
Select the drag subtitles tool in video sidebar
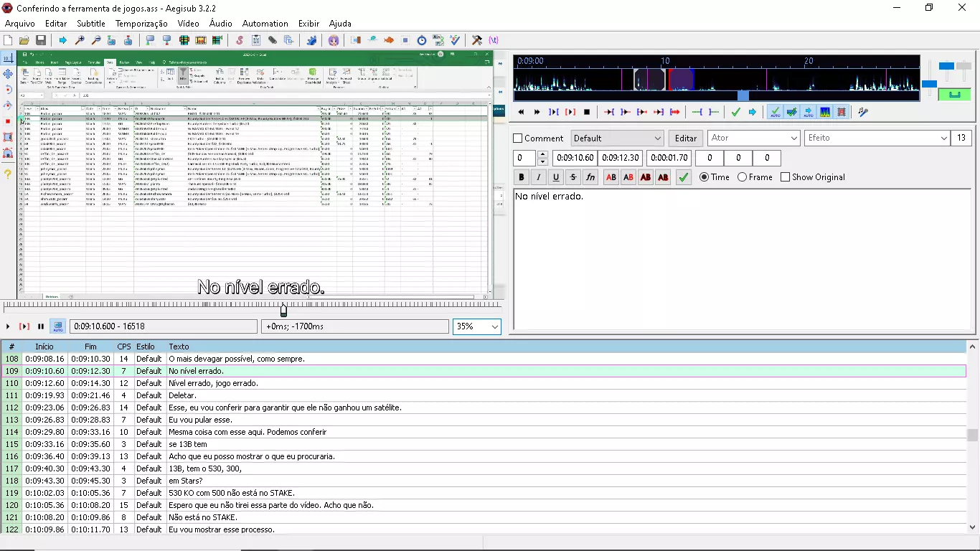click(8, 74)
